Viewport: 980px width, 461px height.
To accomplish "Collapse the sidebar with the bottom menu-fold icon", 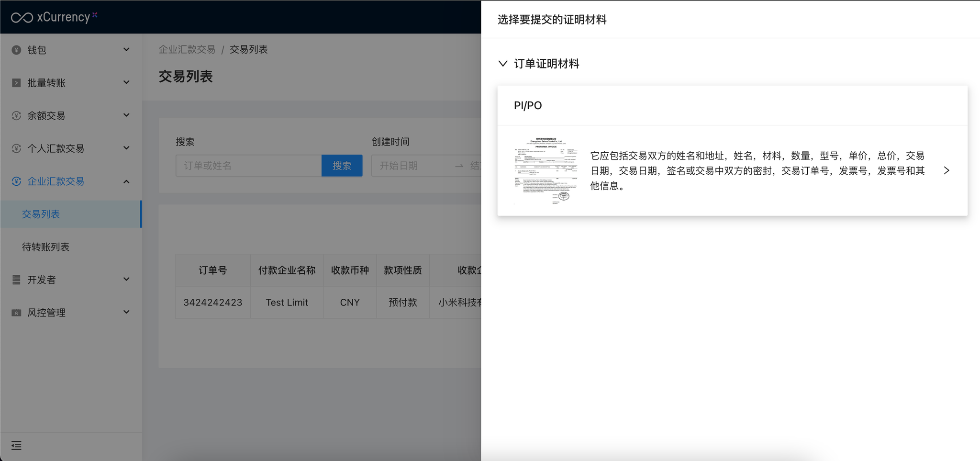I will tap(16, 446).
